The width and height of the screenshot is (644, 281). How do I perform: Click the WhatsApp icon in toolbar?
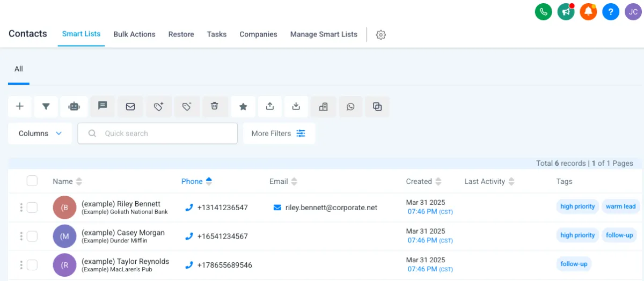click(350, 107)
